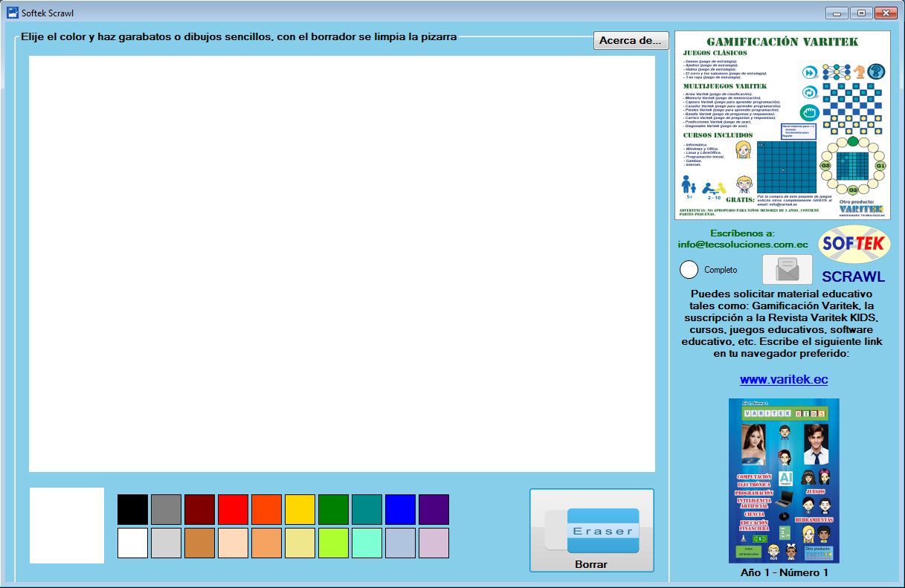Image resolution: width=905 pixels, height=588 pixels.
Task: Pick the peach color swatch
Action: tap(233, 543)
